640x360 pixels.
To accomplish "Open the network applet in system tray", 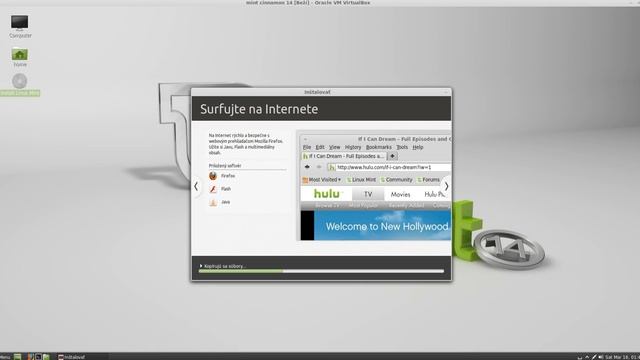I will pos(594,357).
